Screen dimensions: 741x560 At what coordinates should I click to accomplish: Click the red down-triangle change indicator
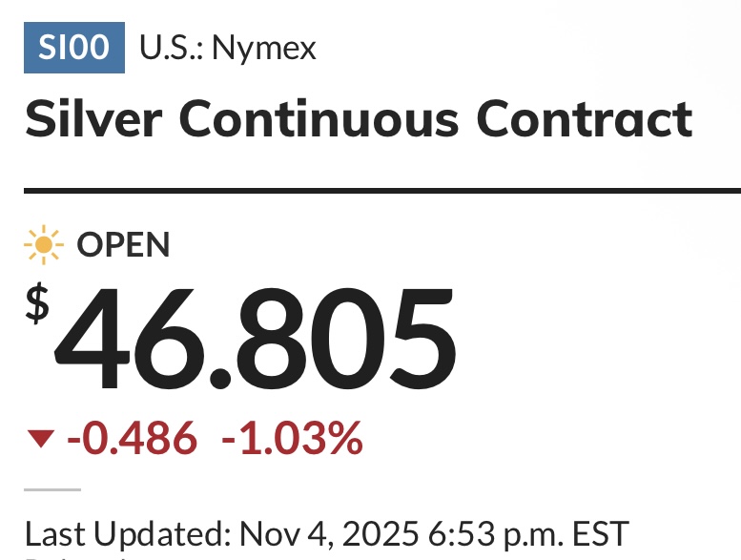coord(40,439)
